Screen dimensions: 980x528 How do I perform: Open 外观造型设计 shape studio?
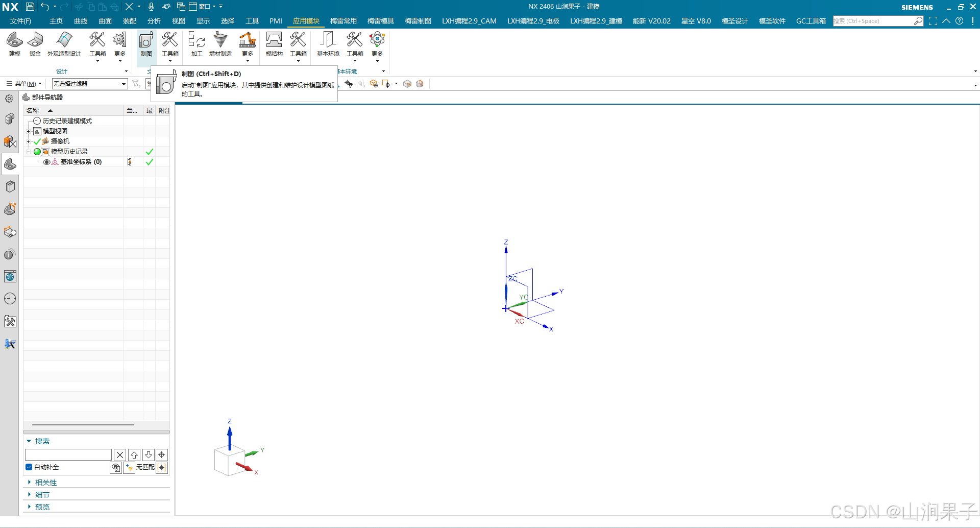(x=64, y=44)
